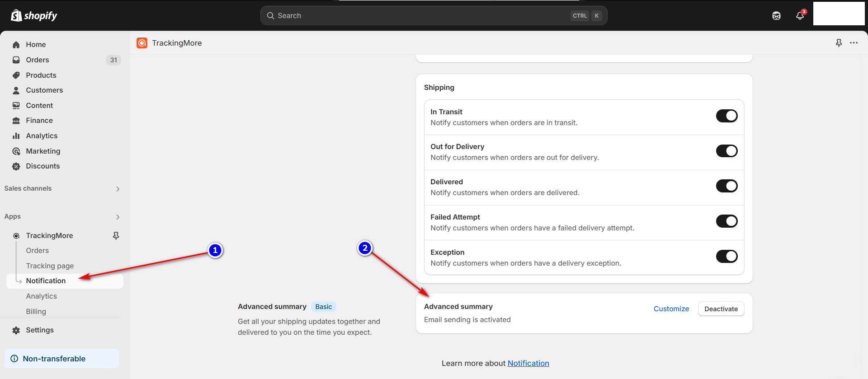The height and width of the screenshot is (379, 868).
Task: Click the Discounts badge icon
Action: click(x=16, y=166)
